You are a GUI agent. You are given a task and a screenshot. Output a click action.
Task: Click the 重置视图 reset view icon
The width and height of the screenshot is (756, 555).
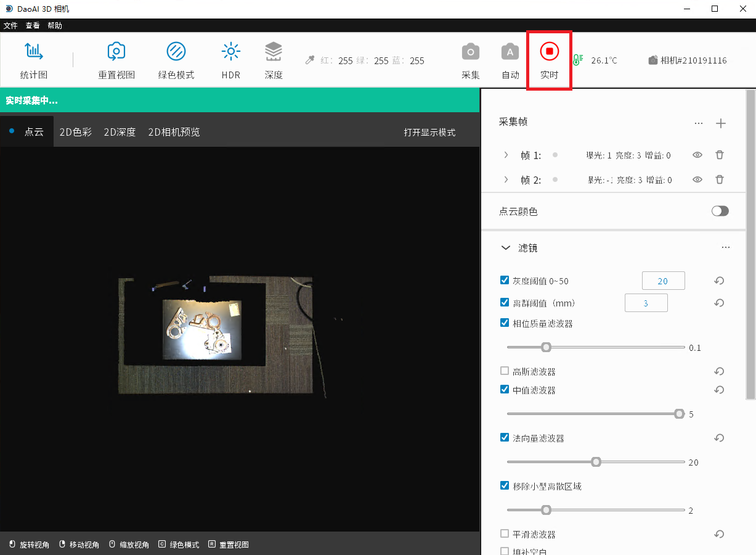116,52
